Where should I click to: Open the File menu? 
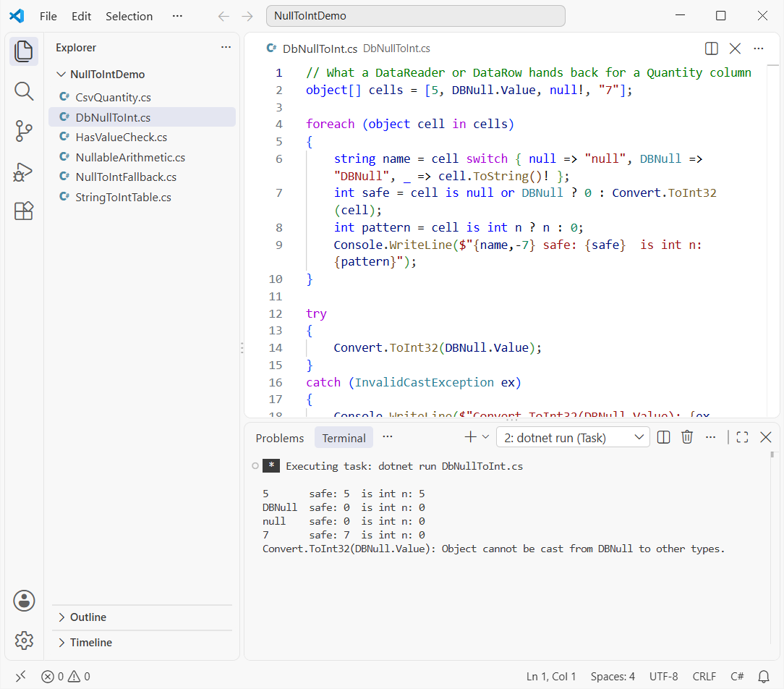[x=48, y=16]
